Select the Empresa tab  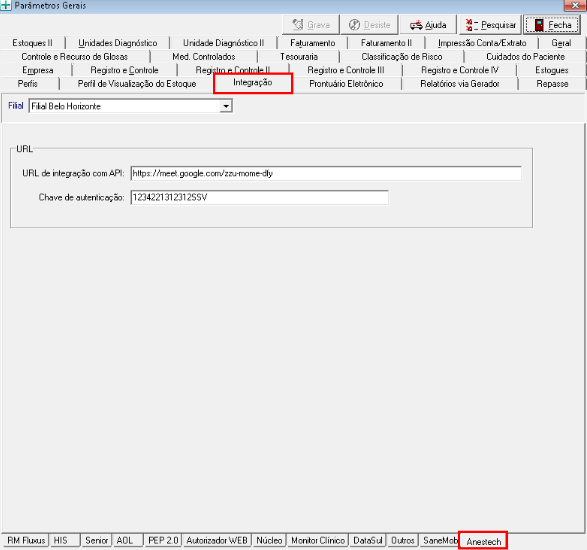(37, 70)
